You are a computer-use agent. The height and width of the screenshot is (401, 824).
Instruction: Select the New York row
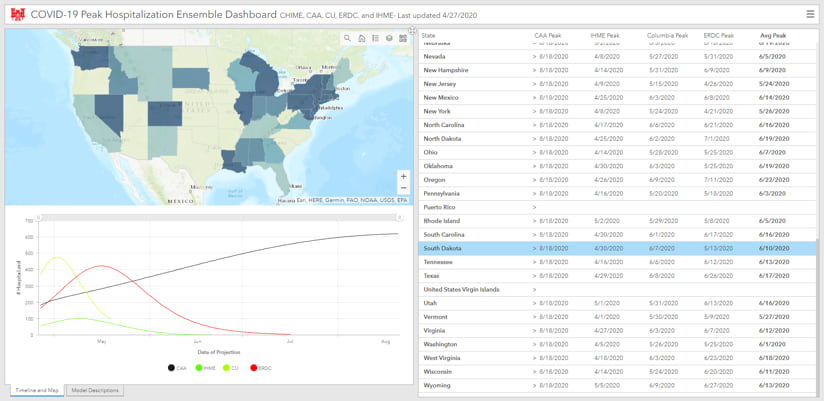[x=617, y=111]
